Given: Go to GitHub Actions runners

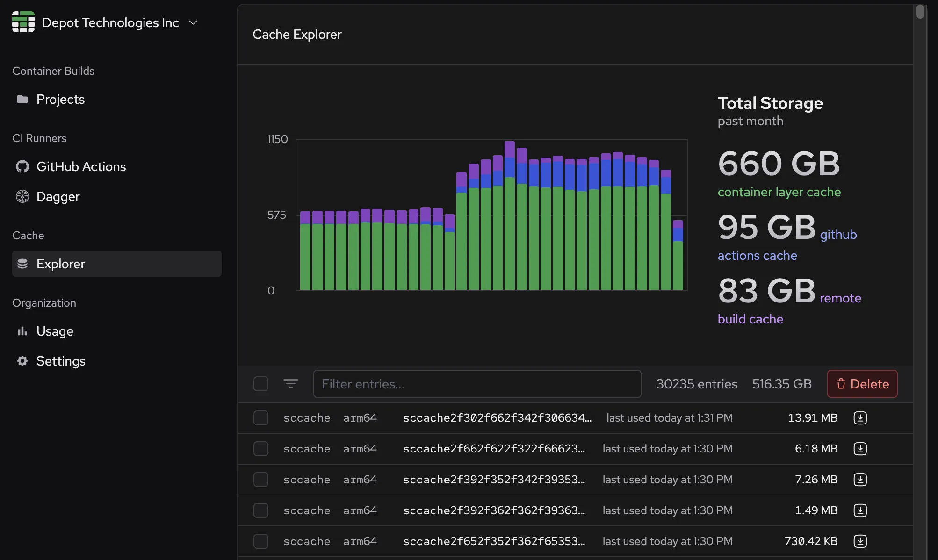Looking at the screenshot, I should pos(81,166).
